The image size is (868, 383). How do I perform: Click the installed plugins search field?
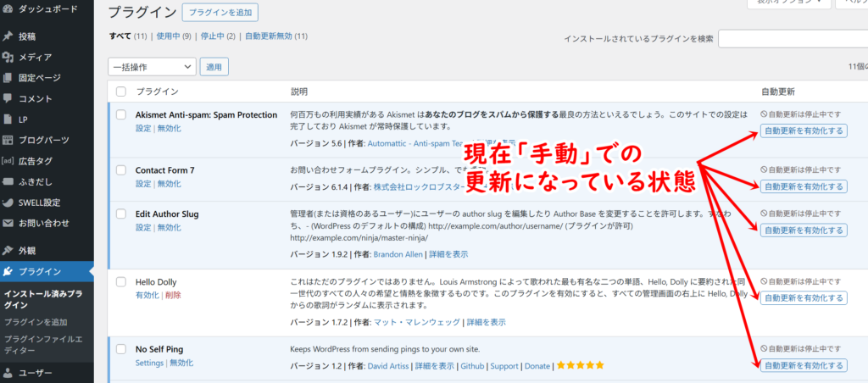(793, 39)
